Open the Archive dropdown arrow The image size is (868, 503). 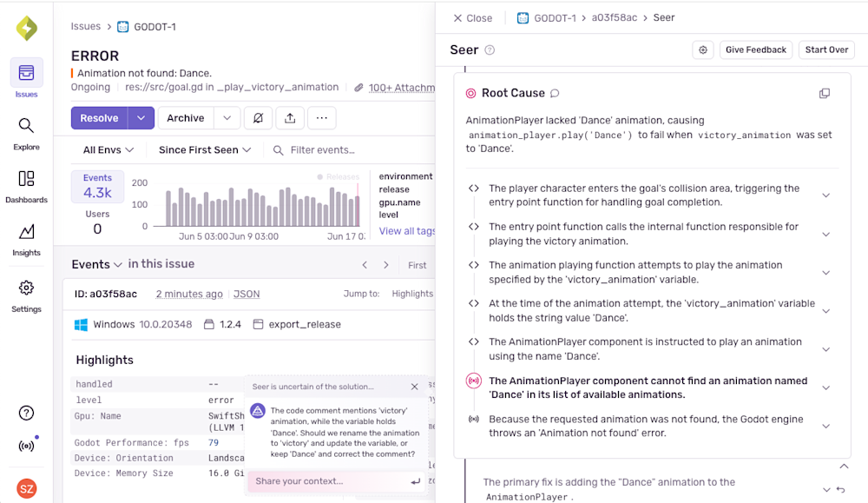coord(227,118)
